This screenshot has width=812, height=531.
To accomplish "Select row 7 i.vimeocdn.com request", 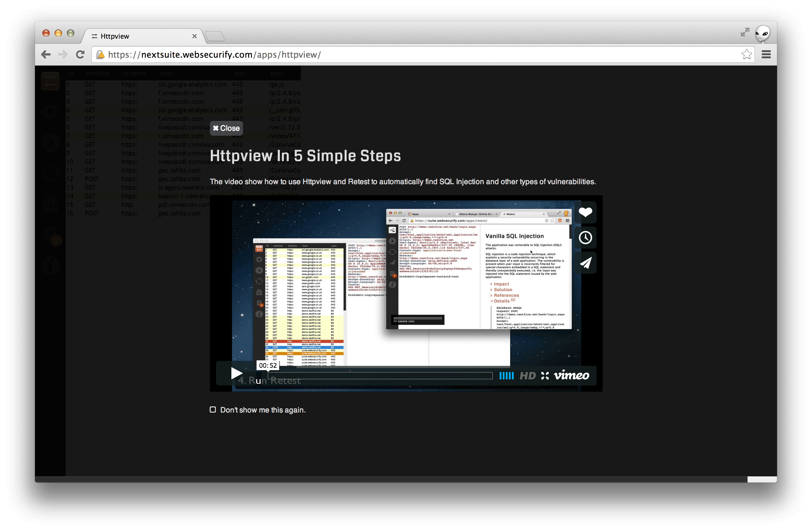I will (183, 136).
